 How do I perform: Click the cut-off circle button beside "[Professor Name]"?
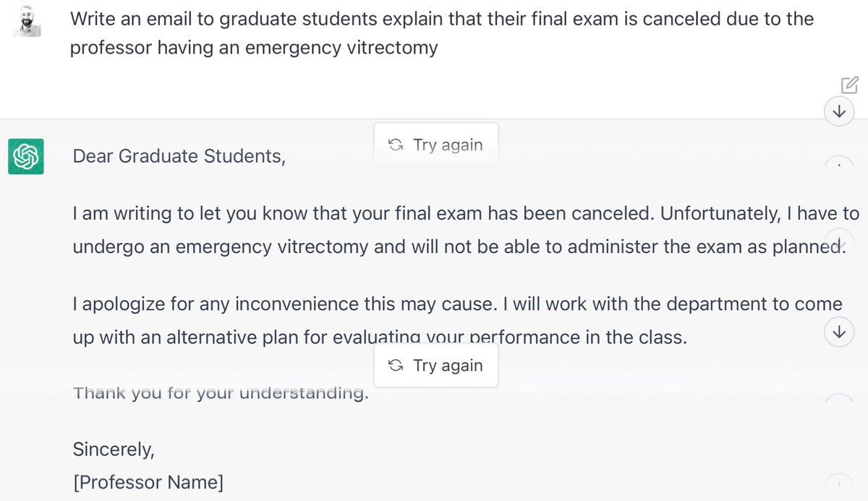pos(839,484)
